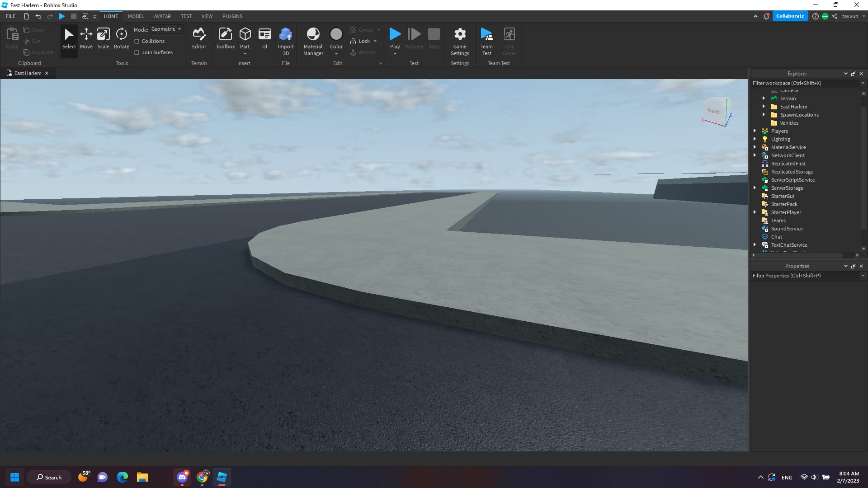Open the FILE menu

tap(10, 16)
